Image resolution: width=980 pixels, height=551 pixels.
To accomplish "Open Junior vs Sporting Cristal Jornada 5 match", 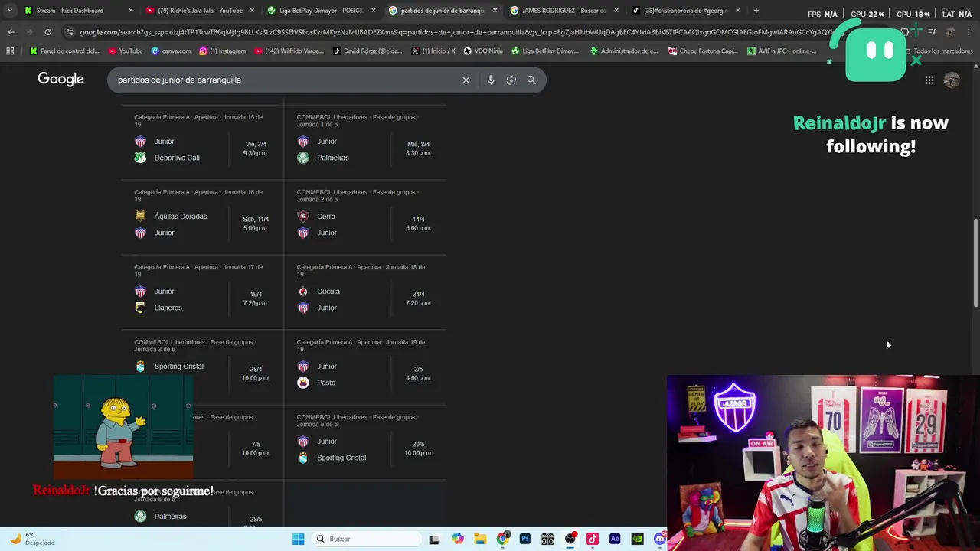I will coord(365,443).
